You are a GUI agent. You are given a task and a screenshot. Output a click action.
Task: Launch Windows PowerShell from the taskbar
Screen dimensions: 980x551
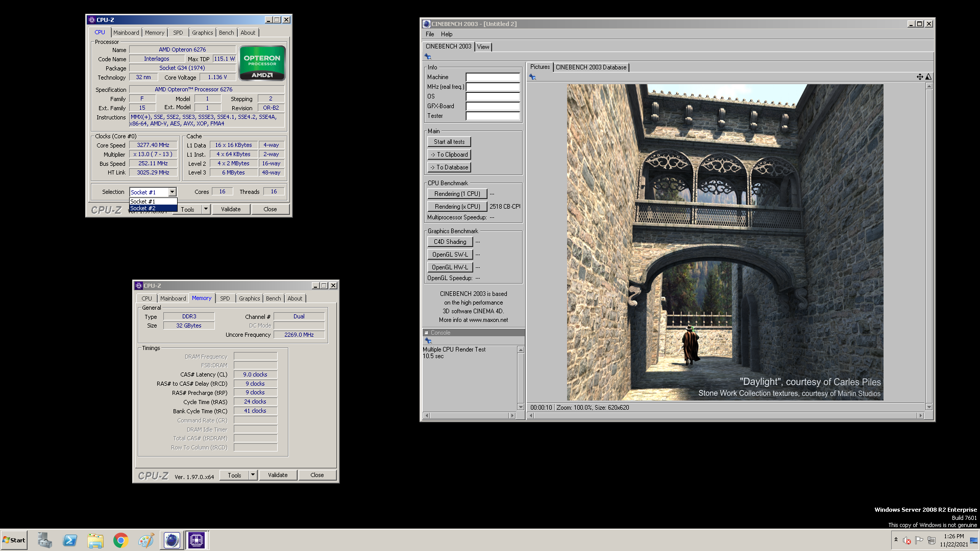click(x=70, y=540)
